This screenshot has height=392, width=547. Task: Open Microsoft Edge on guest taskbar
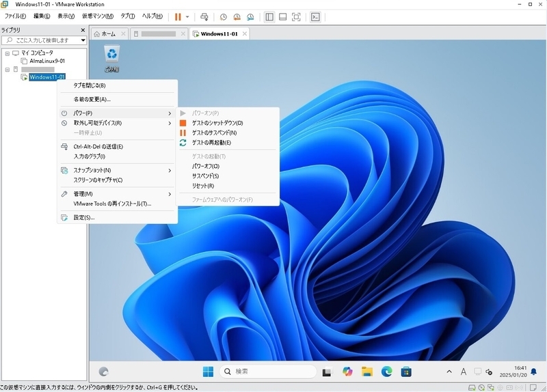point(386,372)
